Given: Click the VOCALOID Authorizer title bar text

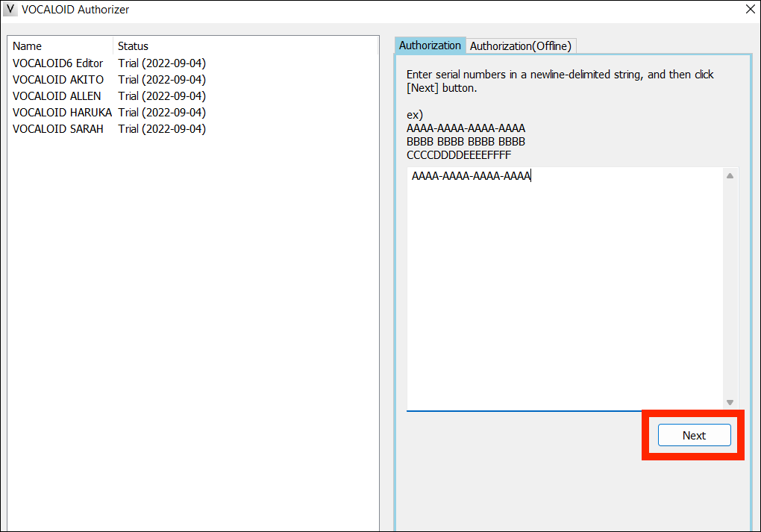Looking at the screenshot, I should point(75,9).
